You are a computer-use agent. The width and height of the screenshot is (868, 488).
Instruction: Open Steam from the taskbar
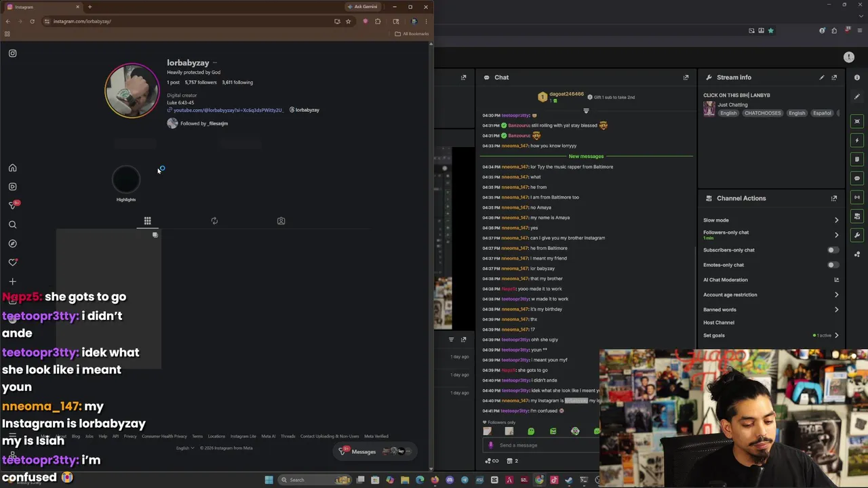[568, 480]
